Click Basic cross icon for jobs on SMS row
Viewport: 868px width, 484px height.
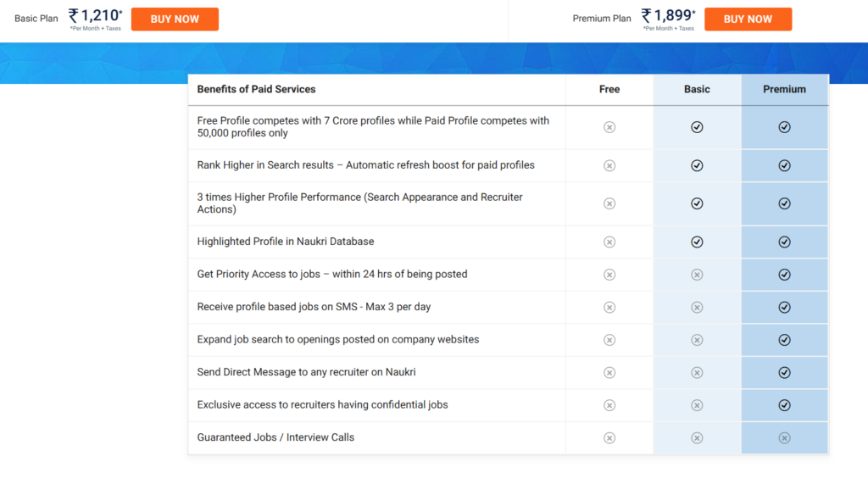pyautogui.click(x=697, y=308)
